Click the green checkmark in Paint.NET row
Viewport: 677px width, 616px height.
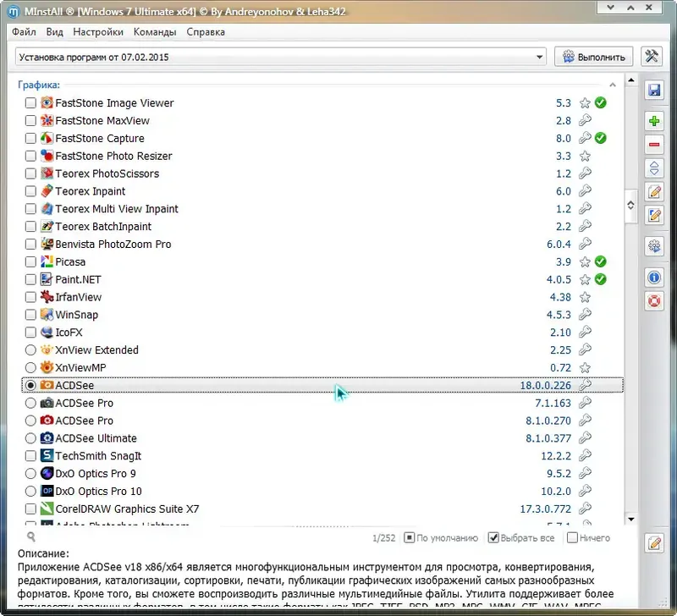point(601,279)
